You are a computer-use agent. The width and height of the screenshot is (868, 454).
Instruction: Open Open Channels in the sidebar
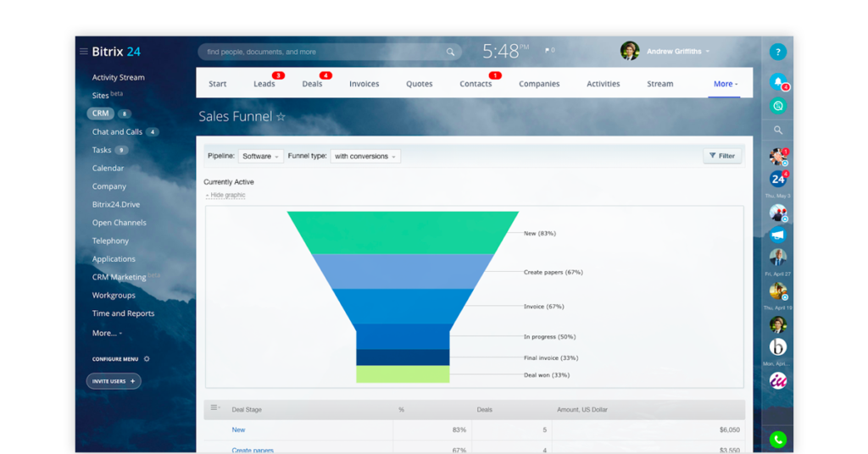coord(119,223)
